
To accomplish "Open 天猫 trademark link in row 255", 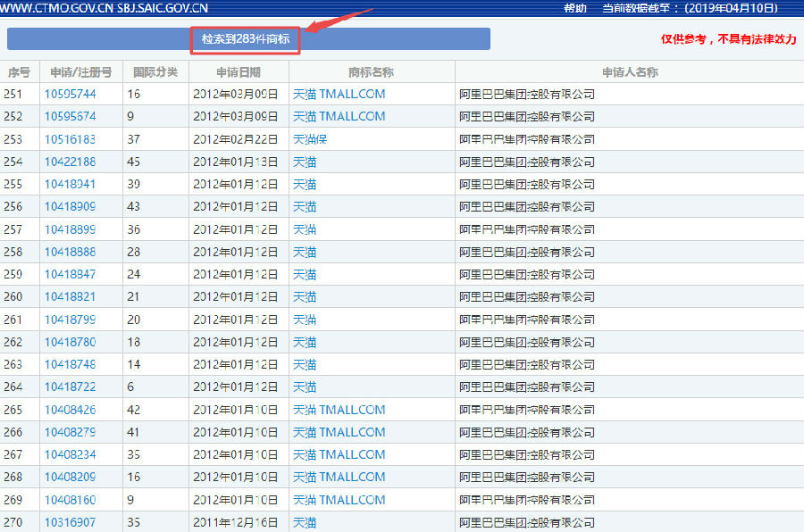I will pos(305,185).
